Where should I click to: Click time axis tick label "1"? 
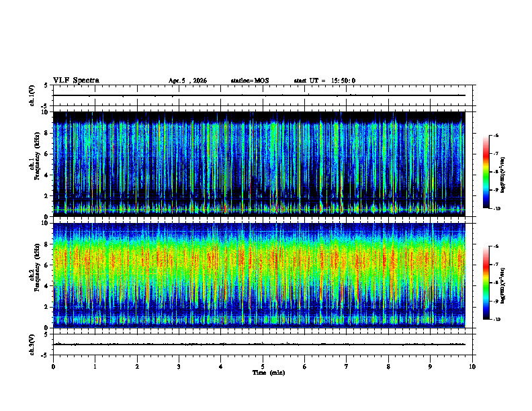95,367
